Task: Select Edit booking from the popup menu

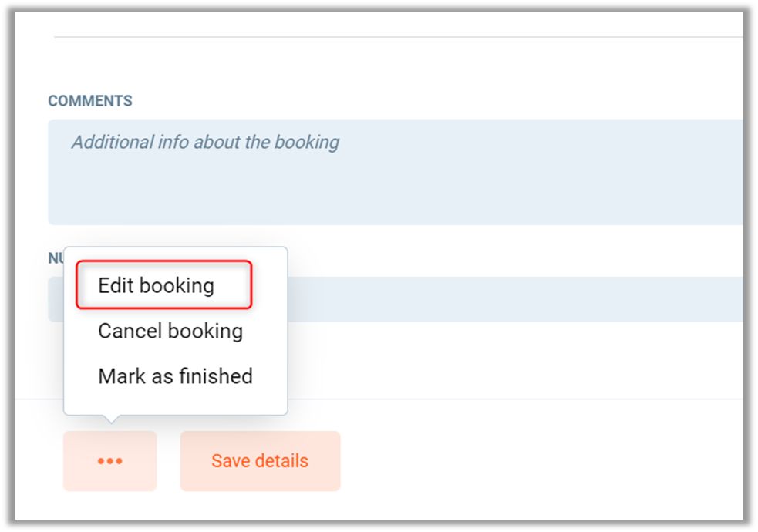Action: click(156, 286)
